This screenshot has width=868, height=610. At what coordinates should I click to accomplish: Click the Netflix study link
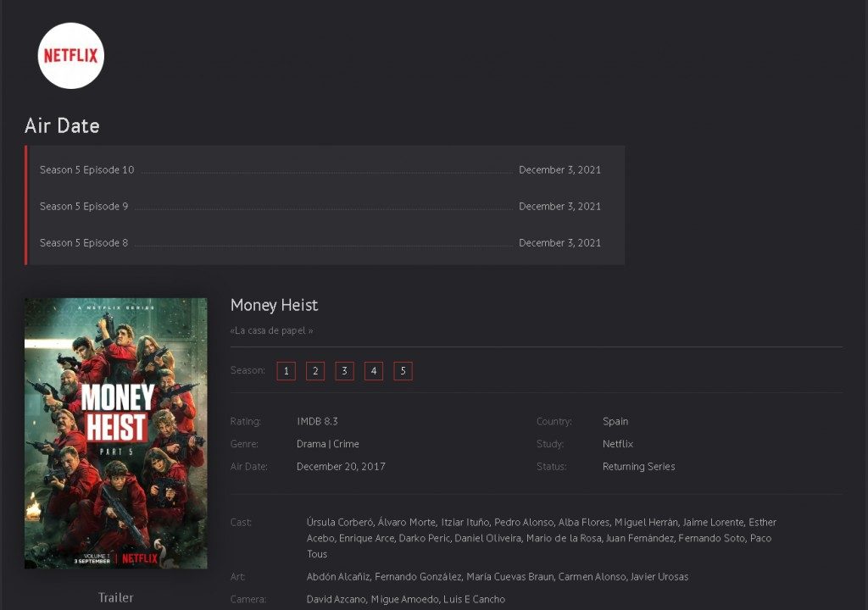coord(618,443)
